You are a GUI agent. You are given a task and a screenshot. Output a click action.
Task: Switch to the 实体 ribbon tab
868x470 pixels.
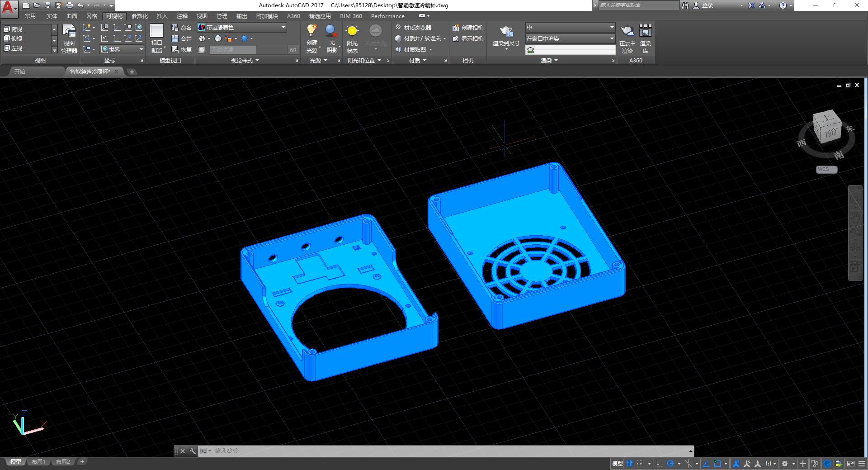pyautogui.click(x=52, y=16)
